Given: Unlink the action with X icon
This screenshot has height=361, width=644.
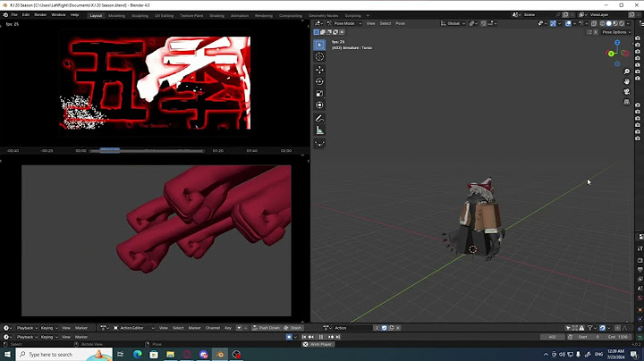Looking at the screenshot, I should coord(398,328).
